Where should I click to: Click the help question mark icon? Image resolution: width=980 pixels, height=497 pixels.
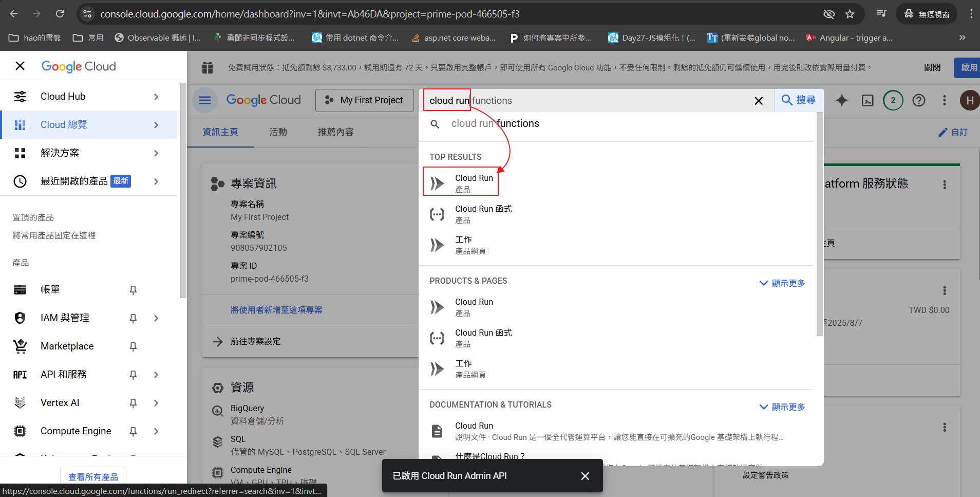tap(918, 100)
